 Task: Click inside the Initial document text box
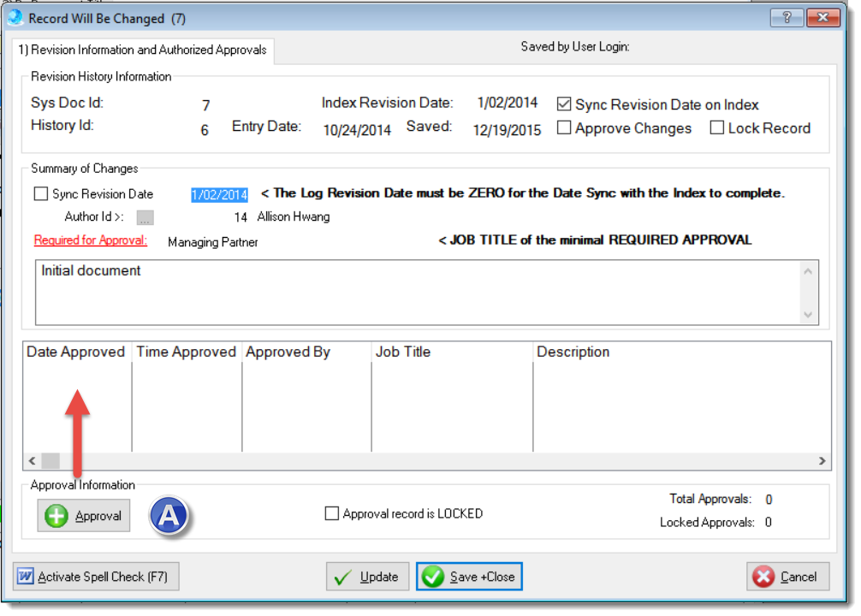click(419, 293)
